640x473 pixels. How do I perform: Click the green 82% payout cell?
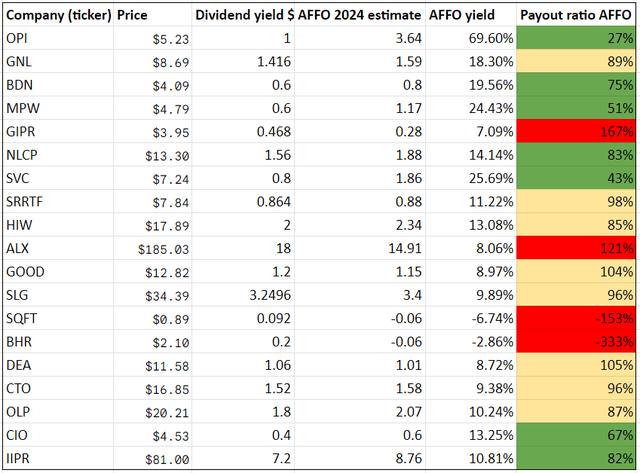coord(576,458)
